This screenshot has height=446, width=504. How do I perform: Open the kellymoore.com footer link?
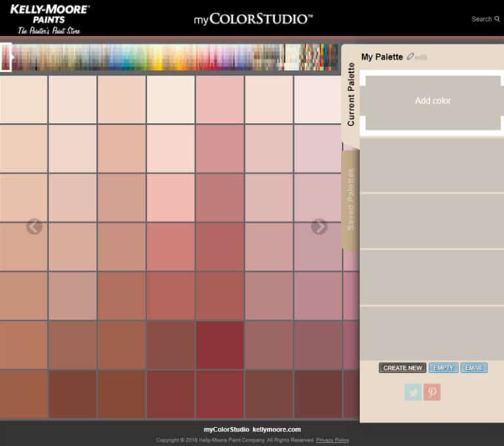[x=277, y=430]
